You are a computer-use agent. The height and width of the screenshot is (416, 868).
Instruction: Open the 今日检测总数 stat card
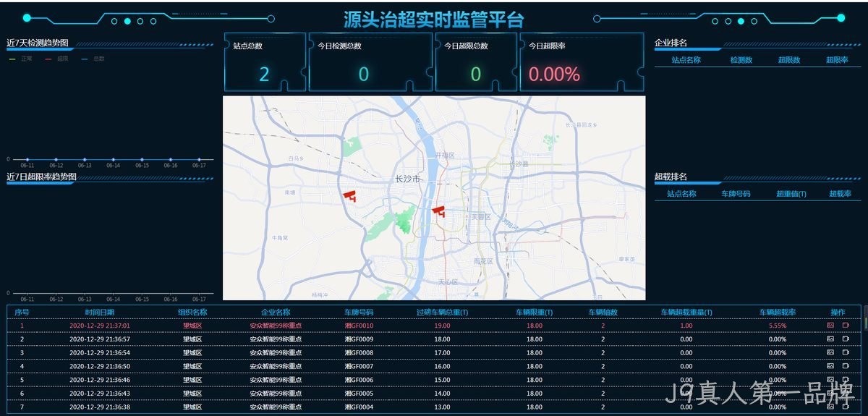(370, 62)
